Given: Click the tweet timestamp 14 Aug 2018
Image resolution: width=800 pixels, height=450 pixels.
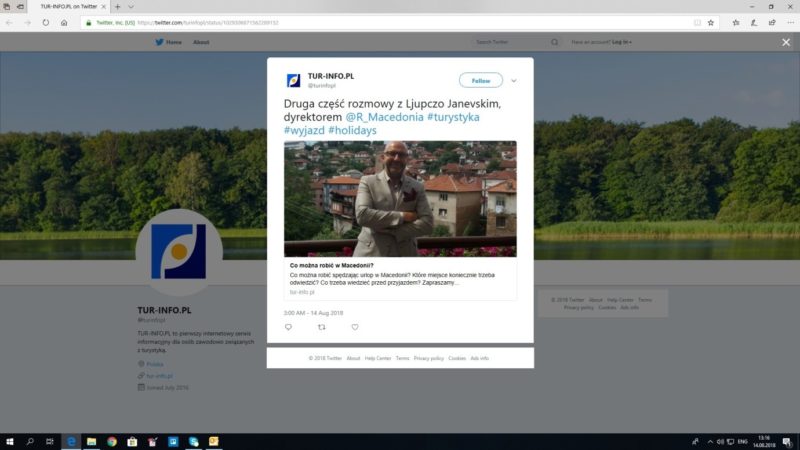Looking at the screenshot, I should 313,313.
